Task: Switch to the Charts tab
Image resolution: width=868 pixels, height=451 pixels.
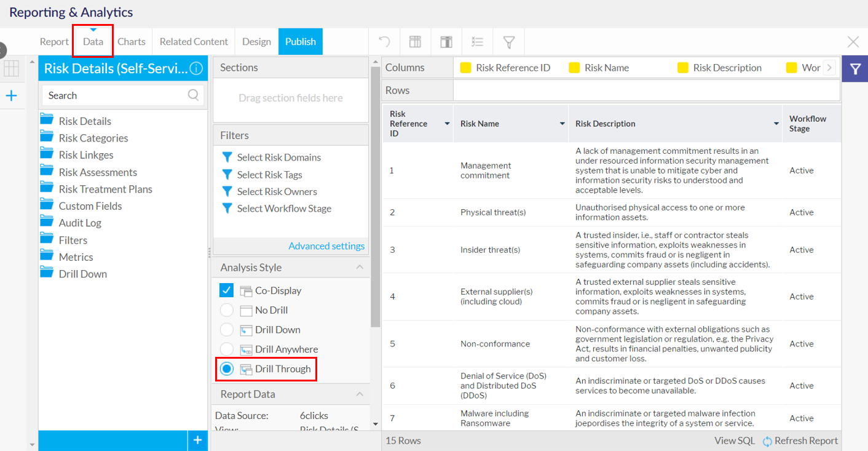Action: point(132,42)
